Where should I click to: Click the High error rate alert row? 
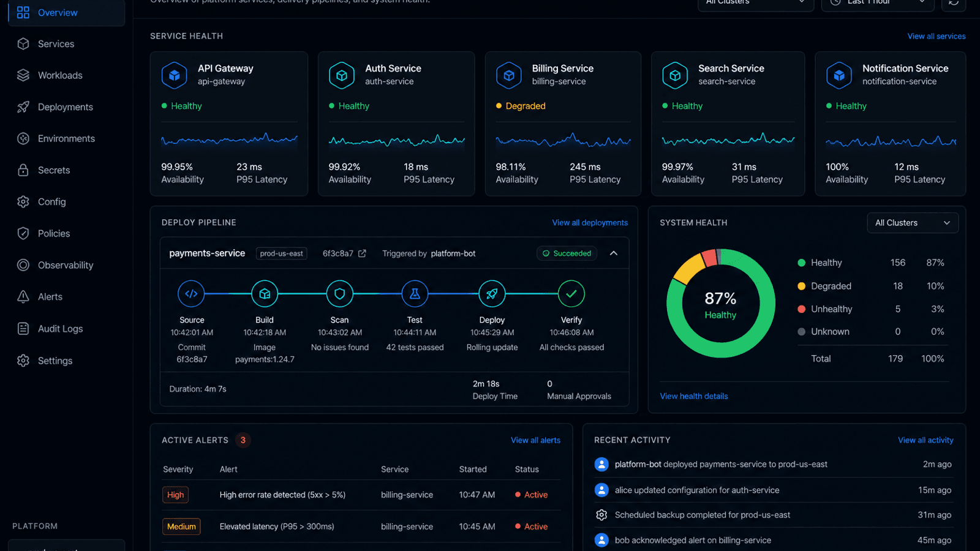361,495
